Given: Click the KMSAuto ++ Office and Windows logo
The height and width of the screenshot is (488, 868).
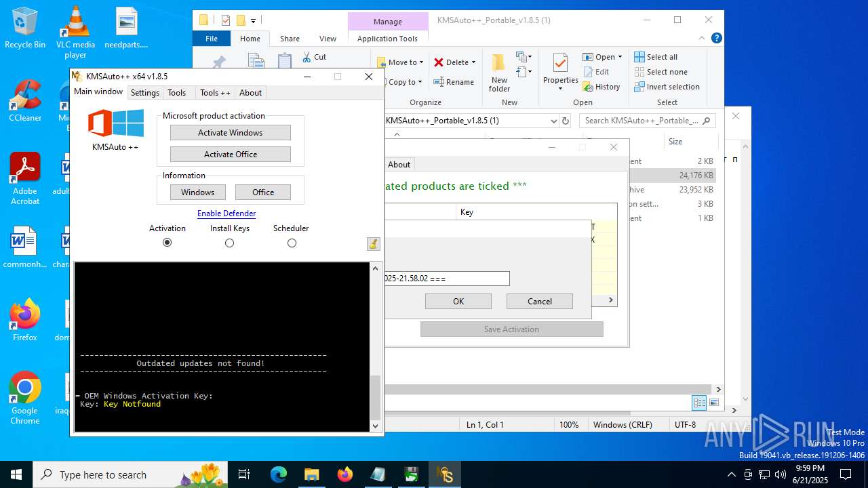Looking at the screenshot, I should [x=116, y=124].
